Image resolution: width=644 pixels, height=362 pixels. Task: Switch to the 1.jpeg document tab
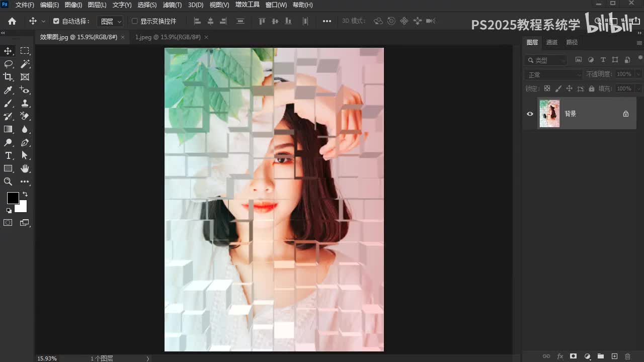coord(168,37)
